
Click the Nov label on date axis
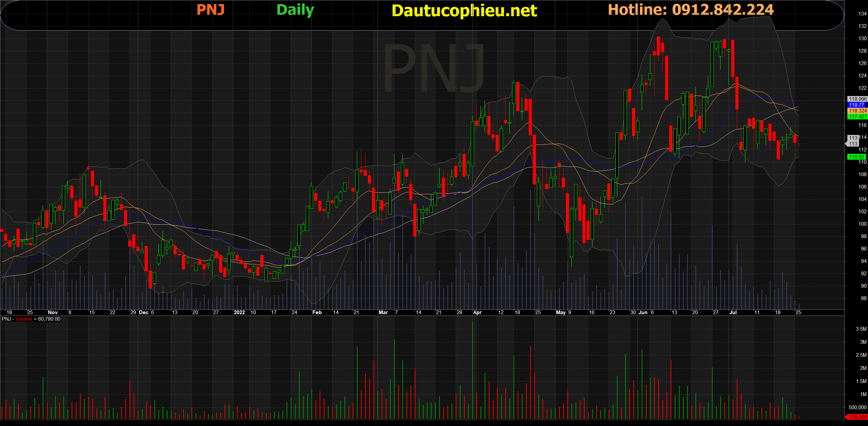point(53,312)
